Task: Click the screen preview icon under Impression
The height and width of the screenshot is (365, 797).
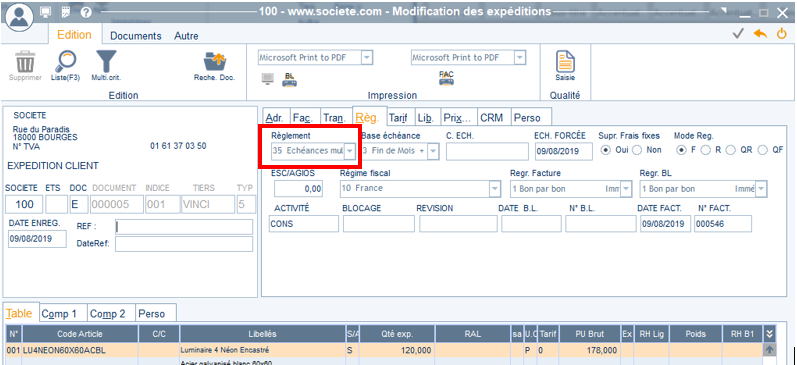Action: pyautogui.click(x=268, y=79)
